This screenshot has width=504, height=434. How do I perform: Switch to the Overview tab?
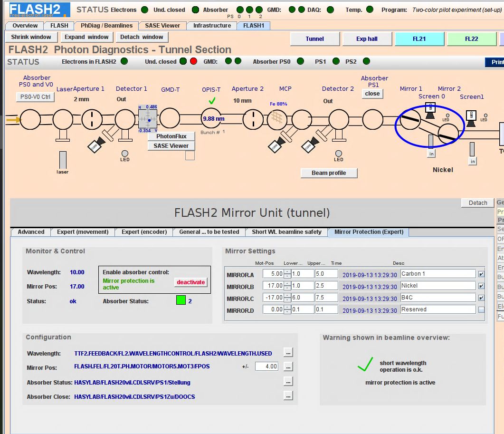(25, 25)
